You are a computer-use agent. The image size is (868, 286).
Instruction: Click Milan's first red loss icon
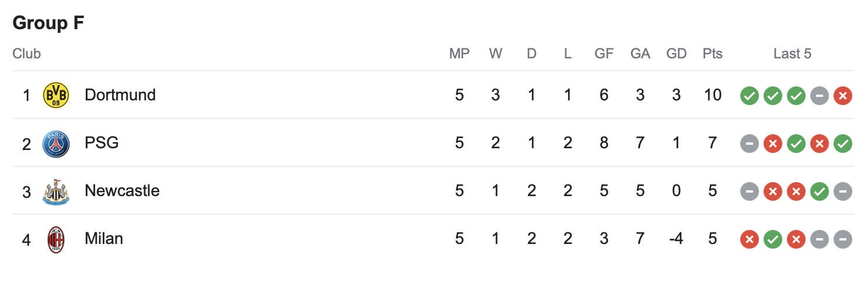tap(750, 239)
